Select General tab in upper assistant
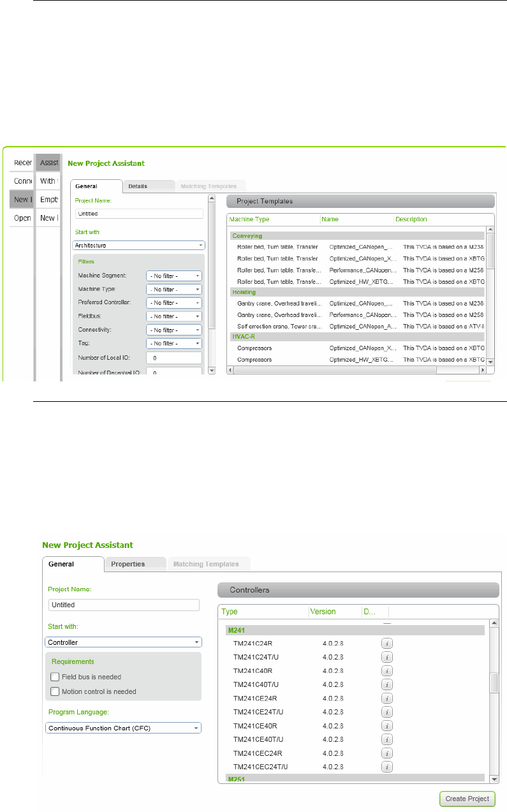The height and width of the screenshot is (812, 507). 96,186
